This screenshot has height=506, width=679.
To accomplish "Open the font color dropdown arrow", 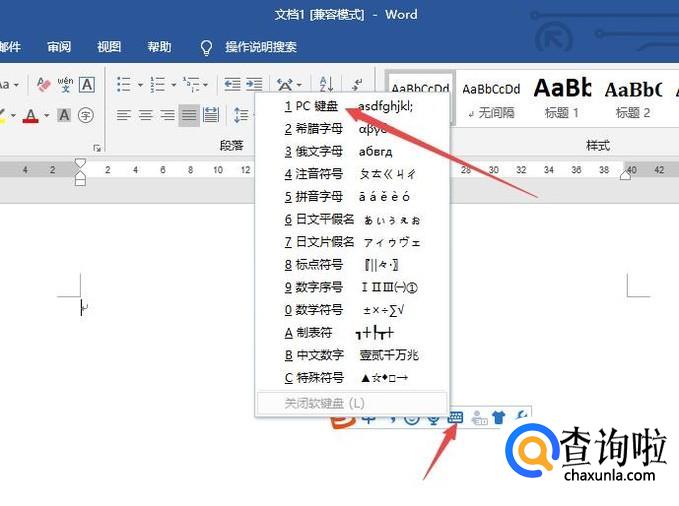I will 46,116.
